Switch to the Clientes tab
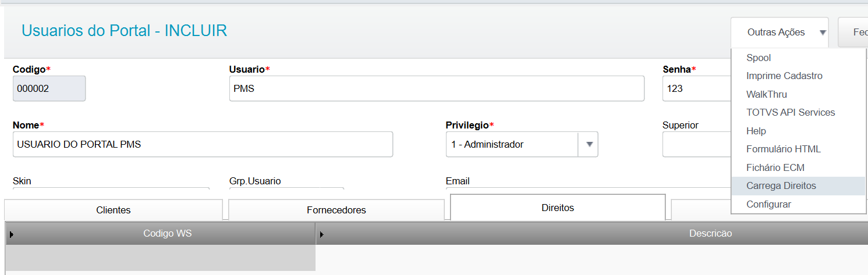The image size is (868, 275). coord(114,210)
